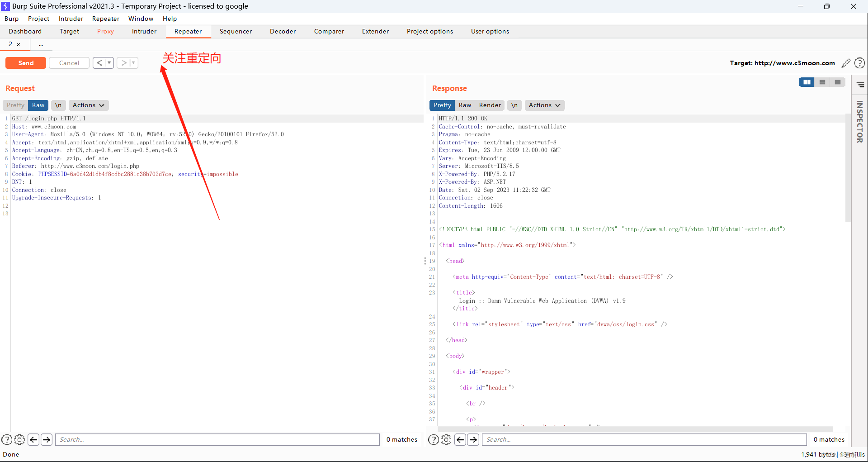
Task: Switch to the User options tab
Action: coord(490,31)
